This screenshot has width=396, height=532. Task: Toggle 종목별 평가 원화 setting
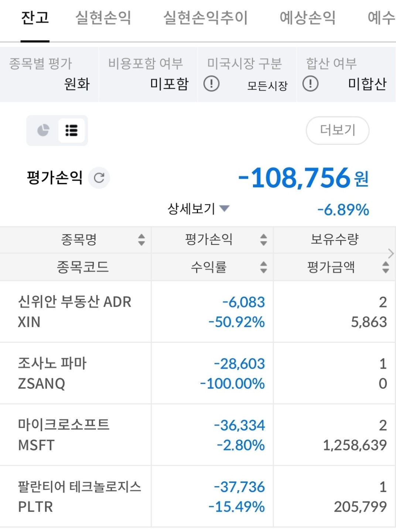click(49, 74)
